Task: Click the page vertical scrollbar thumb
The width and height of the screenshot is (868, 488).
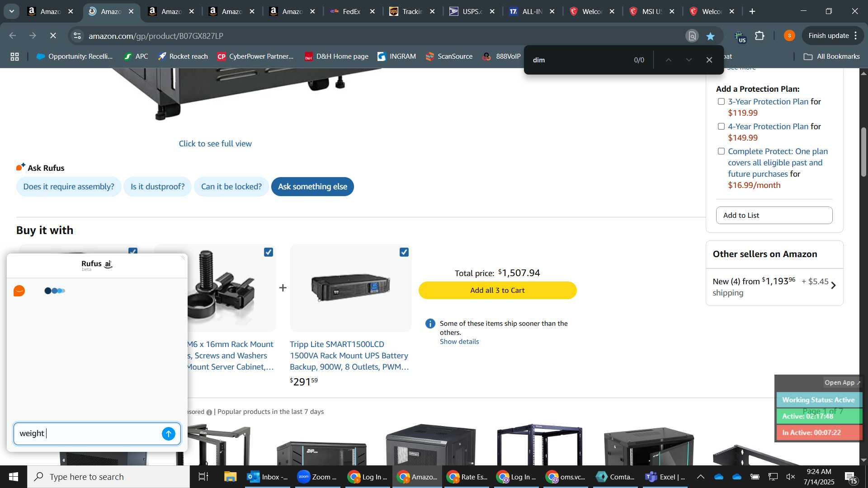Action: (863, 152)
